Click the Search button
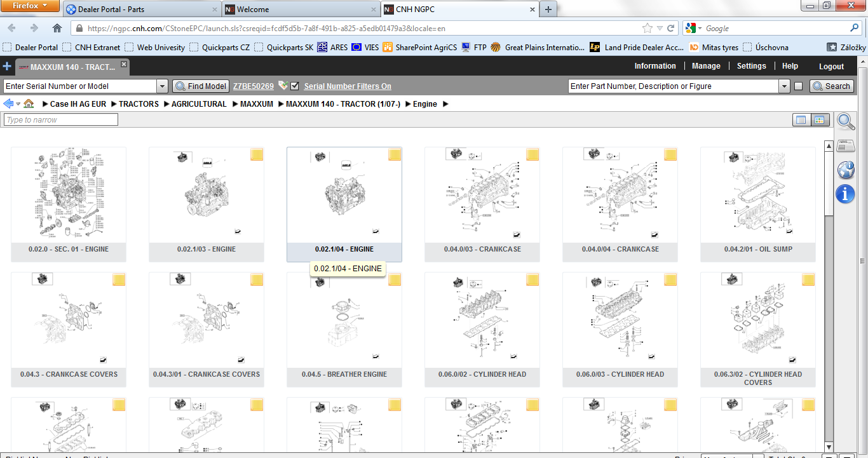868x458 pixels. [831, 86]
